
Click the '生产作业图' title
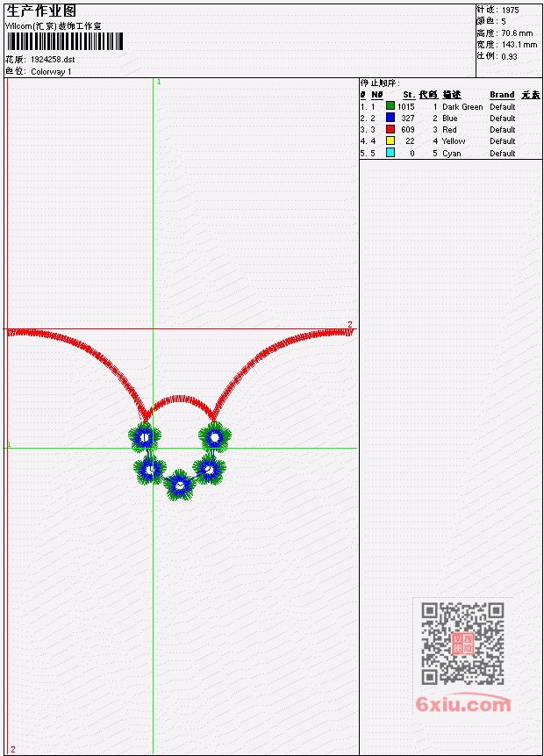41,11
